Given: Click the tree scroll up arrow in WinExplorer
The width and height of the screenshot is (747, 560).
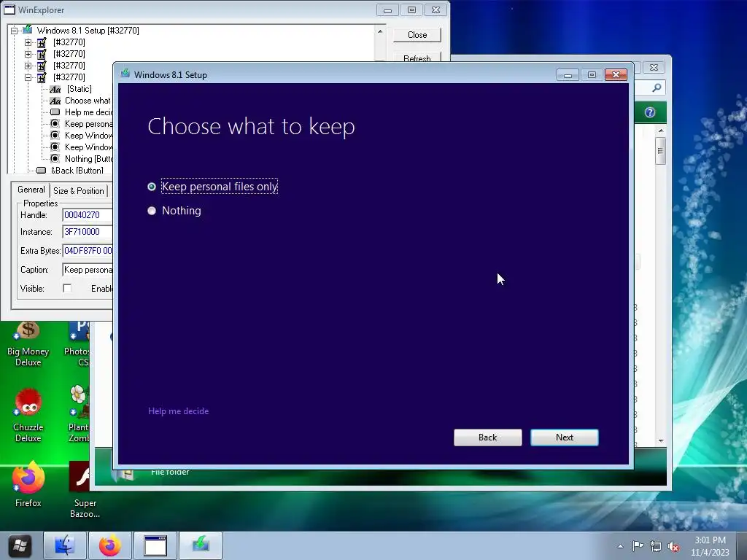Looking at the screenshot, I should 379,31.
